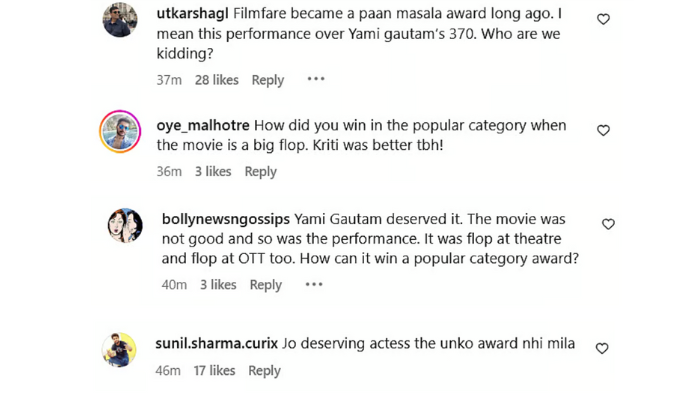700x400 pixels.
Task: Open utkarshagl's profile picture
Action: pos(120,19)
